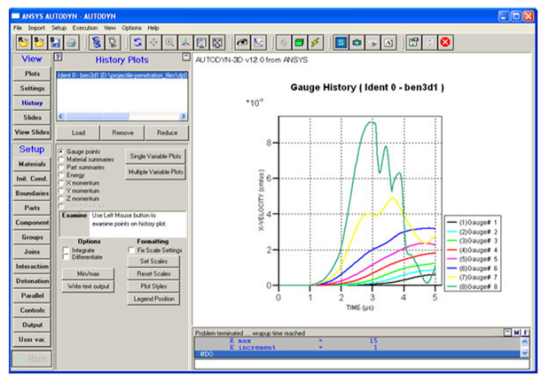The height and width of the screenshot is (382, 550).
Task: Click right arrow of history list scrollbar
Action: (x=183, y=116)
